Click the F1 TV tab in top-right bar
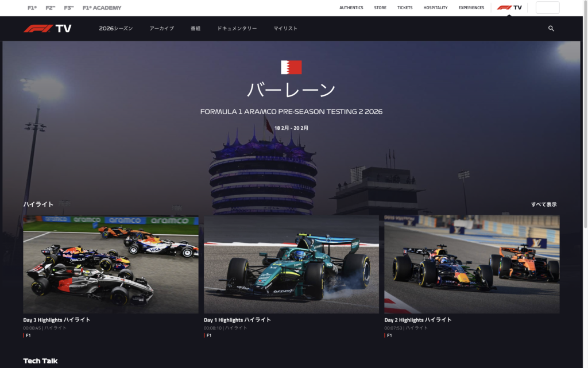 pos(509,8)
